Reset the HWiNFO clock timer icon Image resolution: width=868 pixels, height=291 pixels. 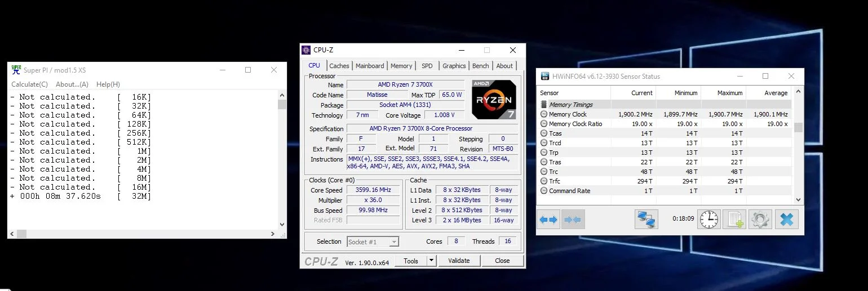tap(709, 220)
